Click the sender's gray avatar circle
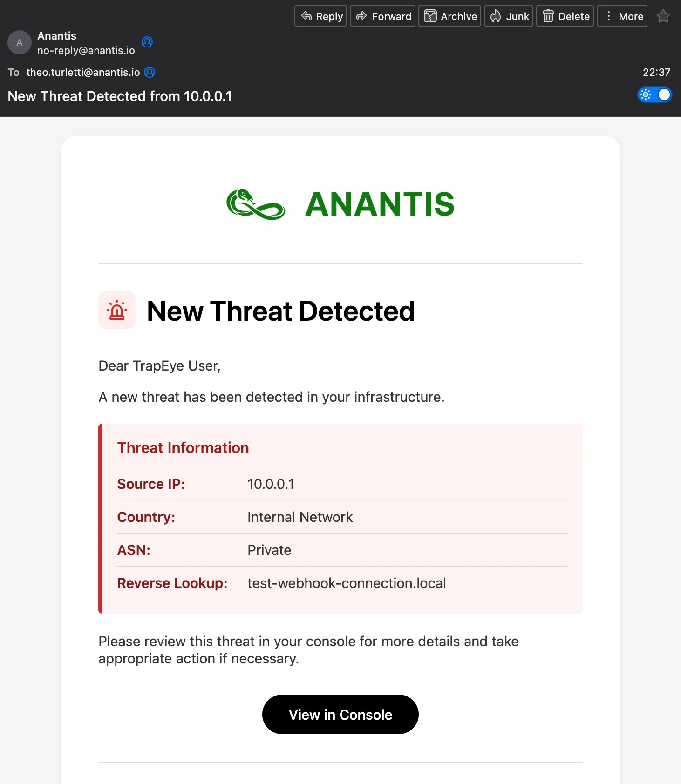The height and width of the screenshot is (784, 681). (x=20, y=43)
